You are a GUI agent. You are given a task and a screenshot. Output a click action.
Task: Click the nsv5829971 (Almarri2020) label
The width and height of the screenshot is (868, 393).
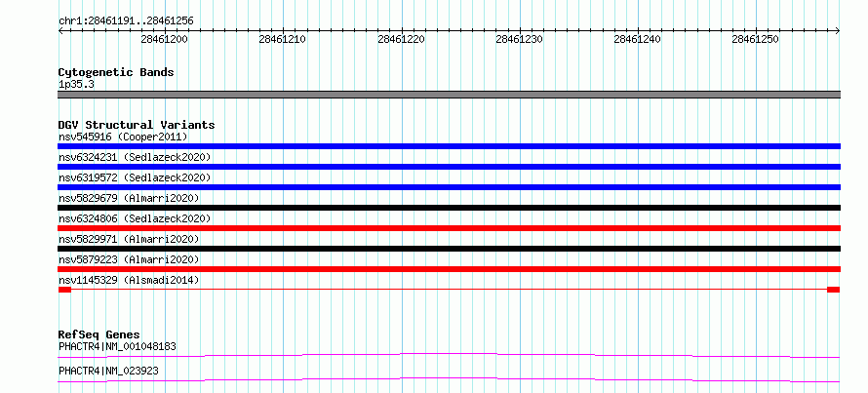coord(129,239)
